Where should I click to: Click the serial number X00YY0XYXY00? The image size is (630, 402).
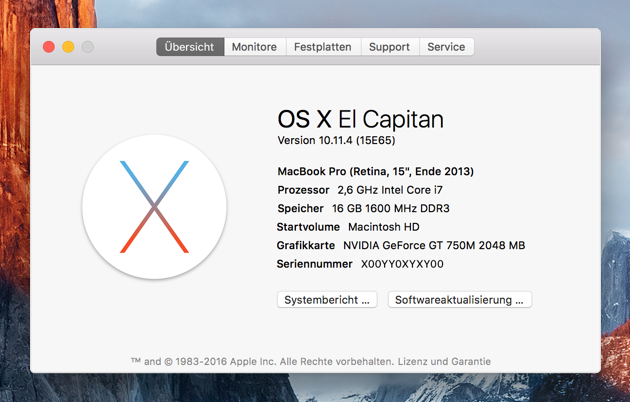click(x=402, y=264)
